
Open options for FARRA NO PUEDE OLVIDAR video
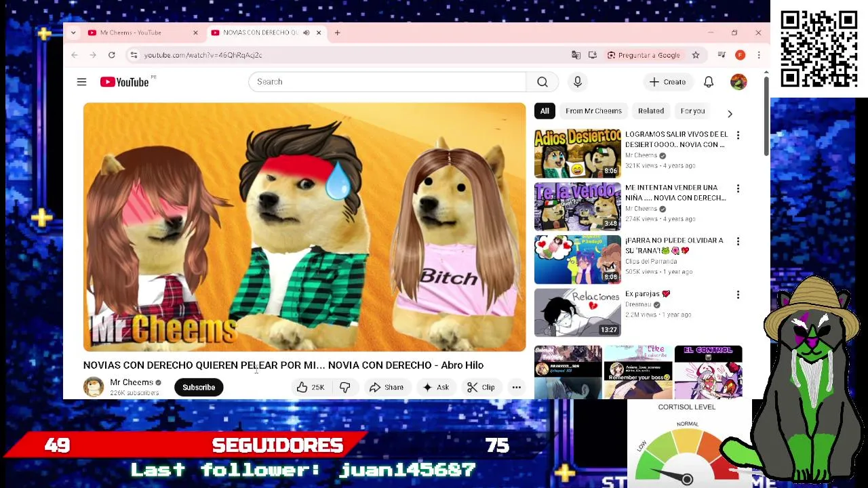pyautogui.click(x=738, y=241)
